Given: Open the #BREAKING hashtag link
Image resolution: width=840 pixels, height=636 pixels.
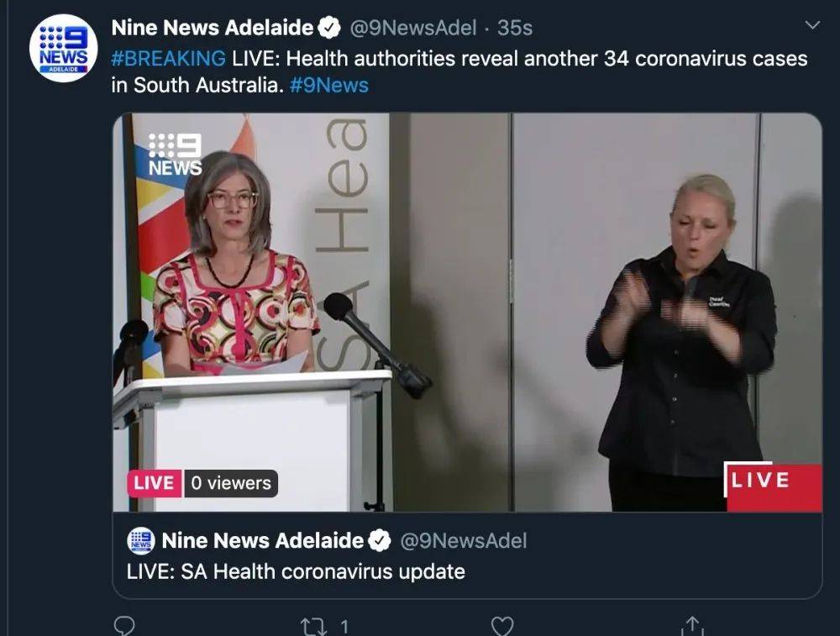Looking at the screenshot, I should coord(168,58).
